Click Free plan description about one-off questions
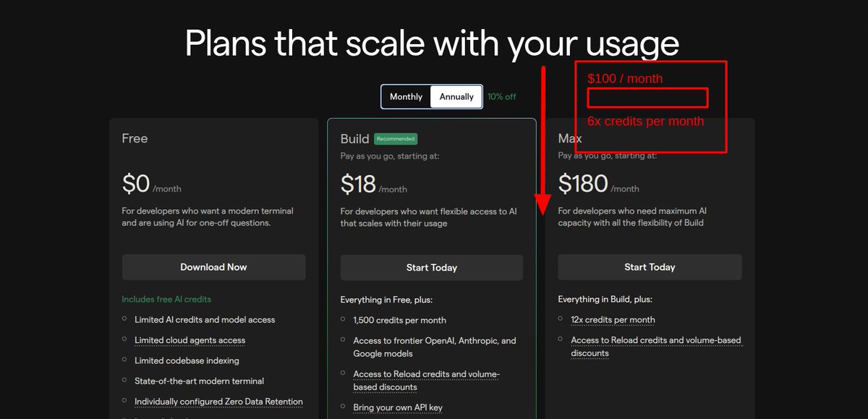The image size is (868, 419). (x=208, y=217)
